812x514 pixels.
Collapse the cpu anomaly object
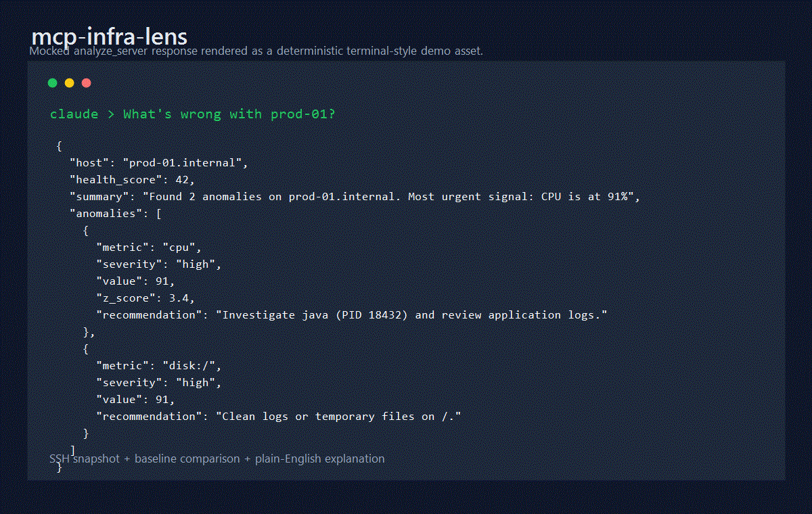click(86, 230)
